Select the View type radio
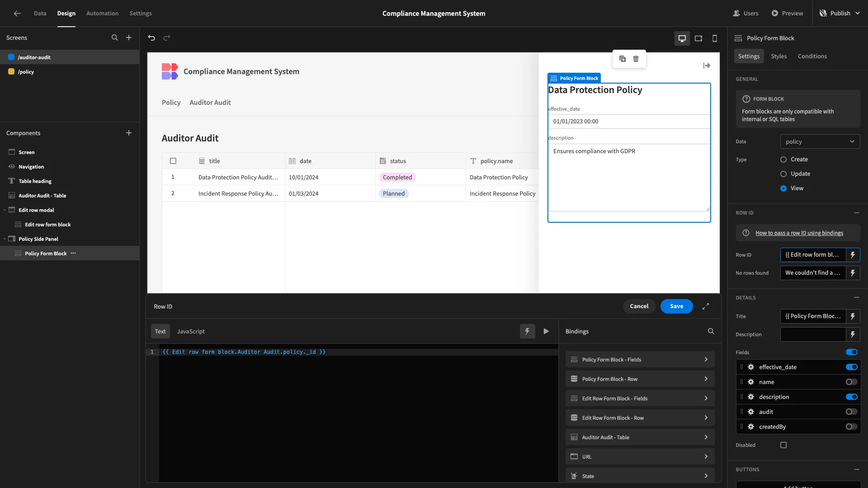This screenshot has height=488, width=868. [x=783, y=188]
